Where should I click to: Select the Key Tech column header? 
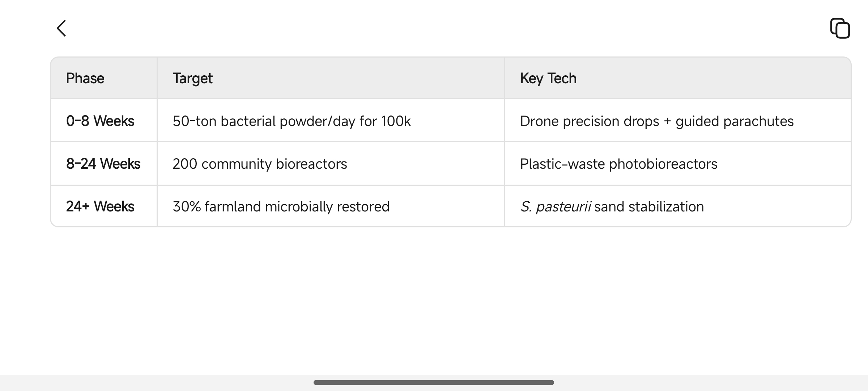[x=678, y=78]
